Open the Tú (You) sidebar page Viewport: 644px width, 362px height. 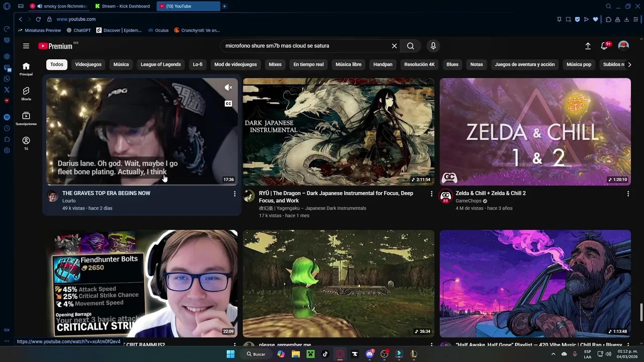coord(26,143)
